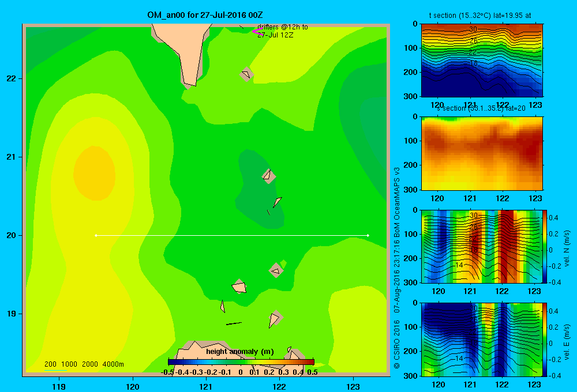Open the salinity section plot panel

coord(482,153)
